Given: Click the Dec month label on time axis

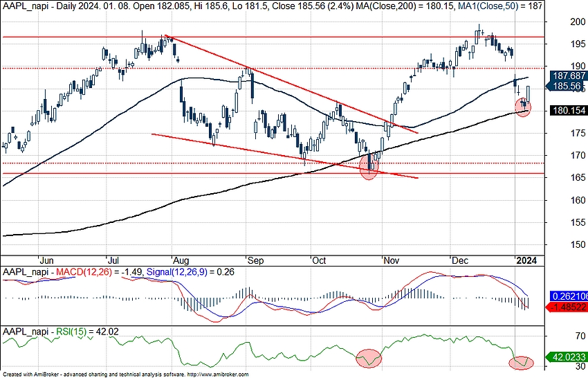Looking at the screenshot, I should [460, 260].
